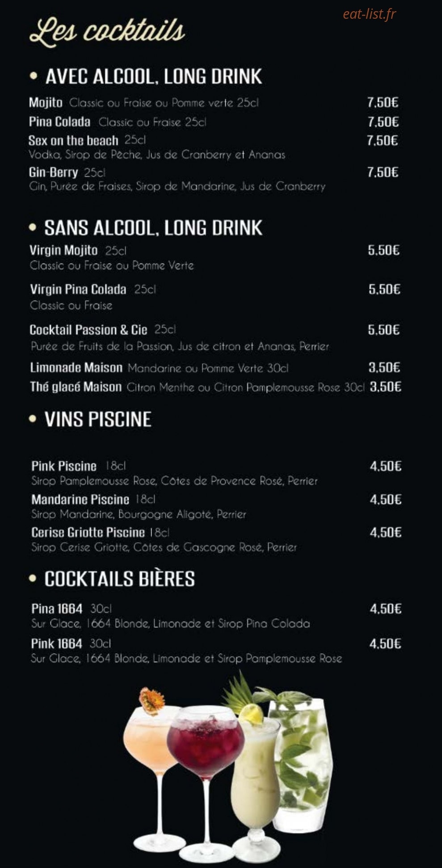Click the Cerise Griotte Piscine item
This screenshot has height=868, width=442.
[x=88, y=532]
